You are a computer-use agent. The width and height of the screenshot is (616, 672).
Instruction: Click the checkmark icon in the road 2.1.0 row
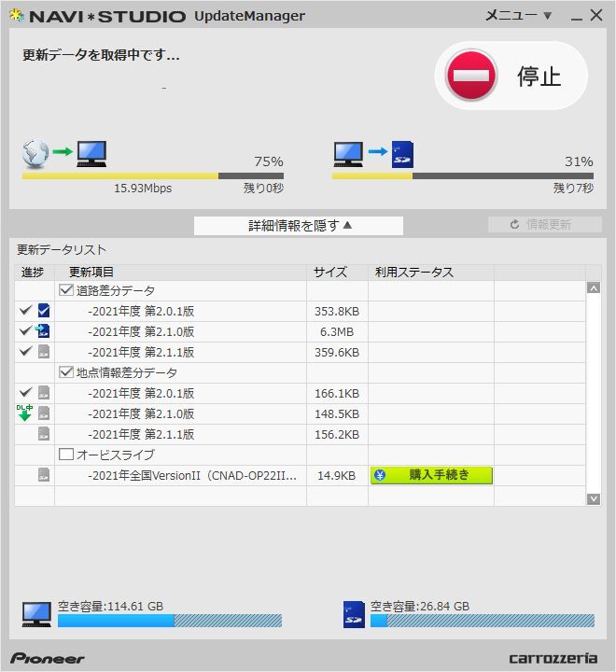click(26, 330)
